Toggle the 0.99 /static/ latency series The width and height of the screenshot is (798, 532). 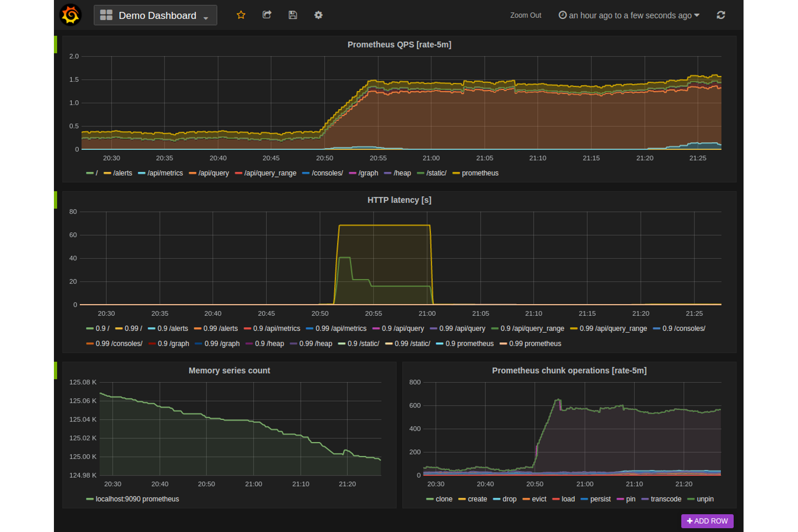tap(412, 343)
